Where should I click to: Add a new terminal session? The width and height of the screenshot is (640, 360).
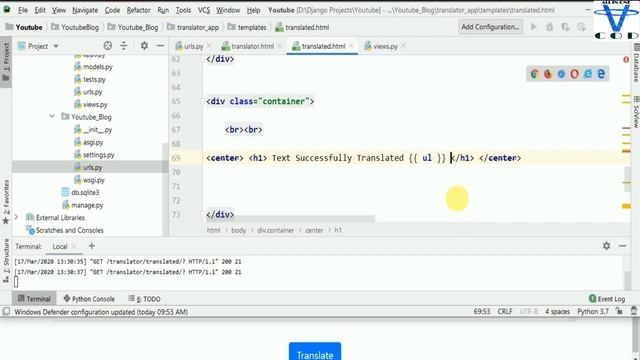tap(91, 246)
